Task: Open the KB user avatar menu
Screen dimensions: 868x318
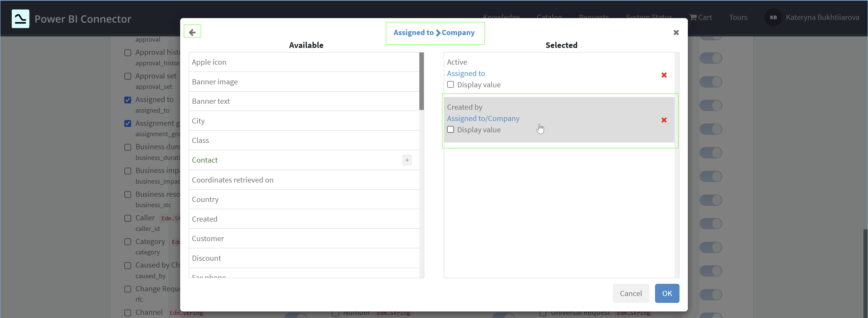Action: point(773,17)
